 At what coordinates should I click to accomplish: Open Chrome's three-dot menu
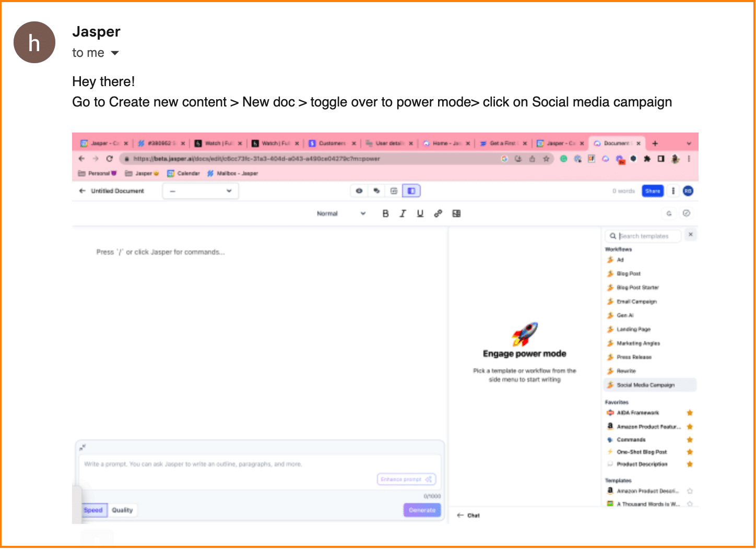(x=689, y=159)
